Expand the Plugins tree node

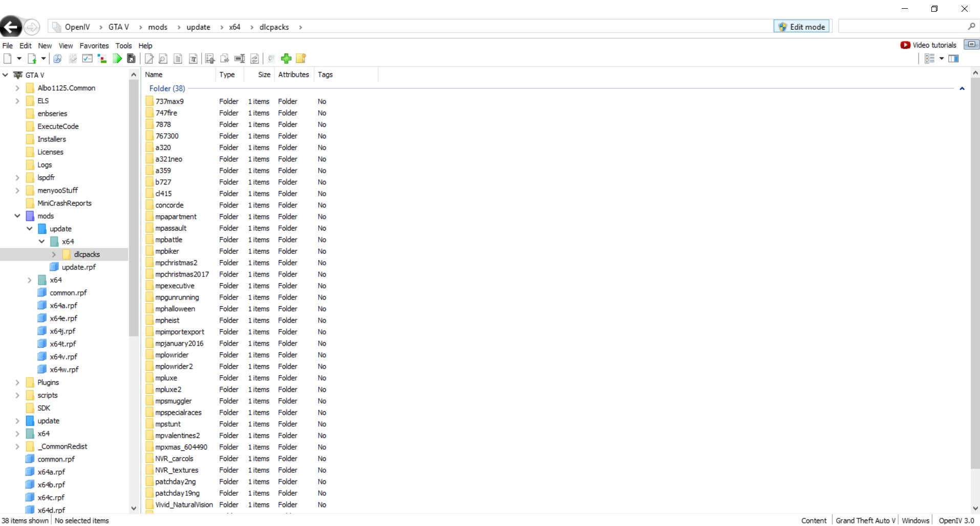pyautogui.click(x=17, y=383)
